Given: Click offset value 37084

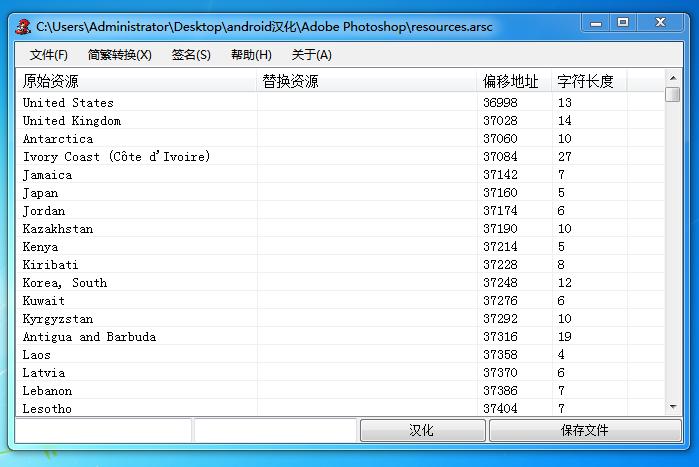Looking at the screenshot, I should click(x=500, y=157).
